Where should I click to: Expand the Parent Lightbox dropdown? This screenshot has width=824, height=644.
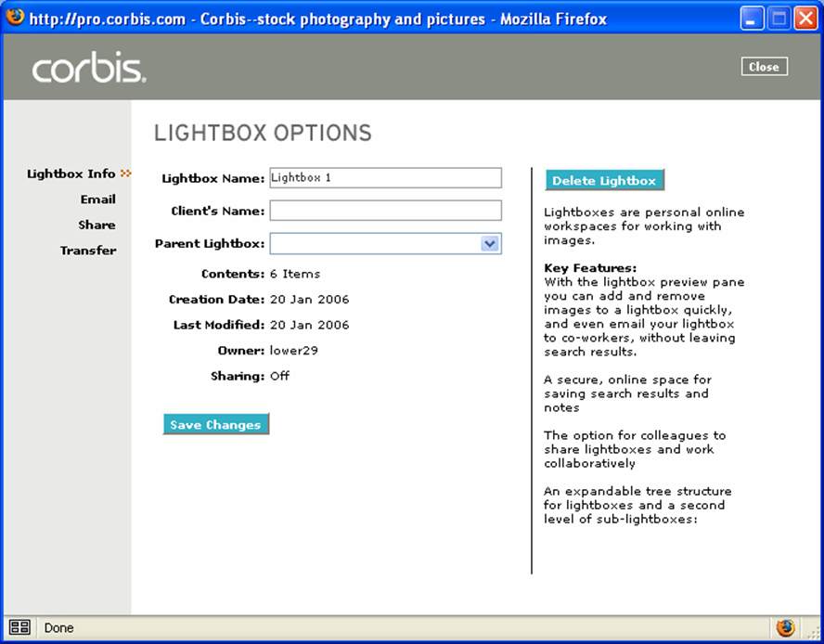tap(490, 244)
